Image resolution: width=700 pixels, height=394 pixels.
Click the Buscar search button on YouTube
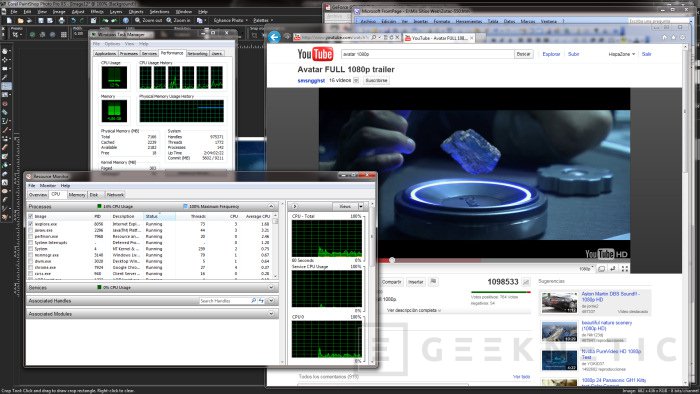click(x=524, y=54)
